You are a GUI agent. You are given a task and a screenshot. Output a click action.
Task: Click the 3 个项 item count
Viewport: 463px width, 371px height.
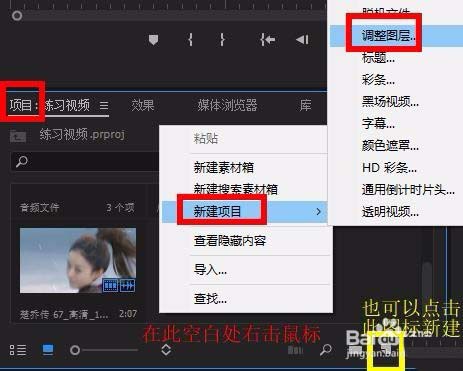(120, 208)
